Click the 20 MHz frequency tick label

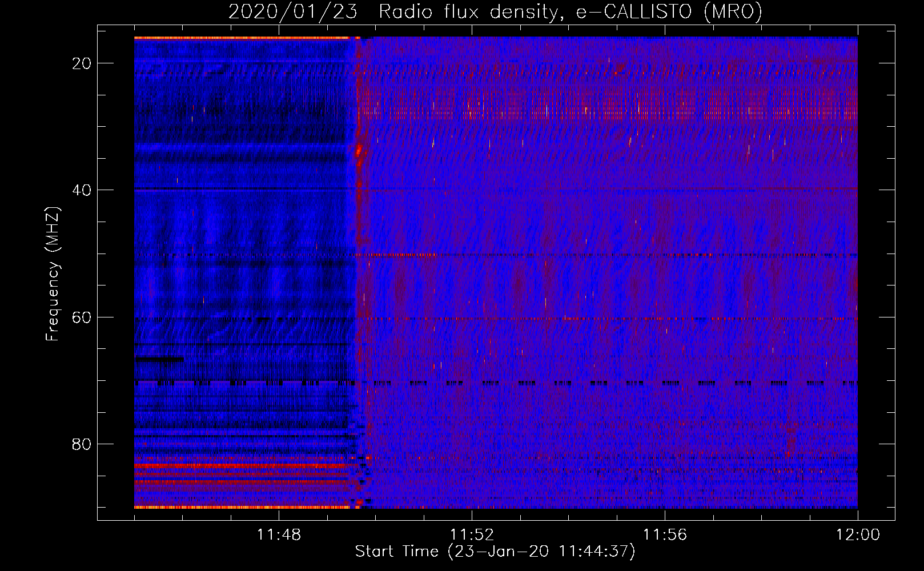82,63
